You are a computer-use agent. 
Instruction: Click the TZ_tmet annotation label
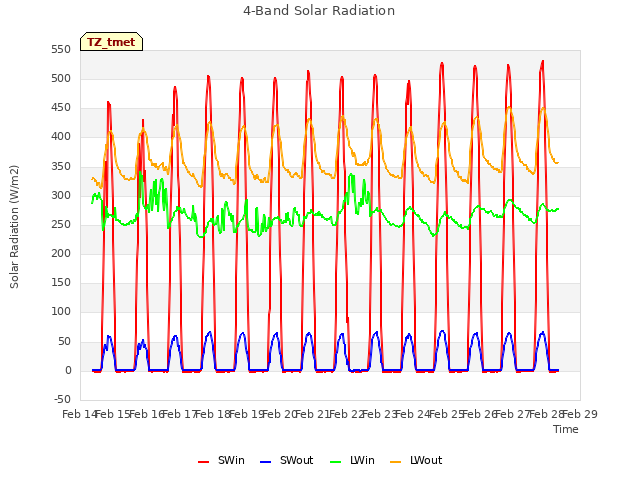111,42
